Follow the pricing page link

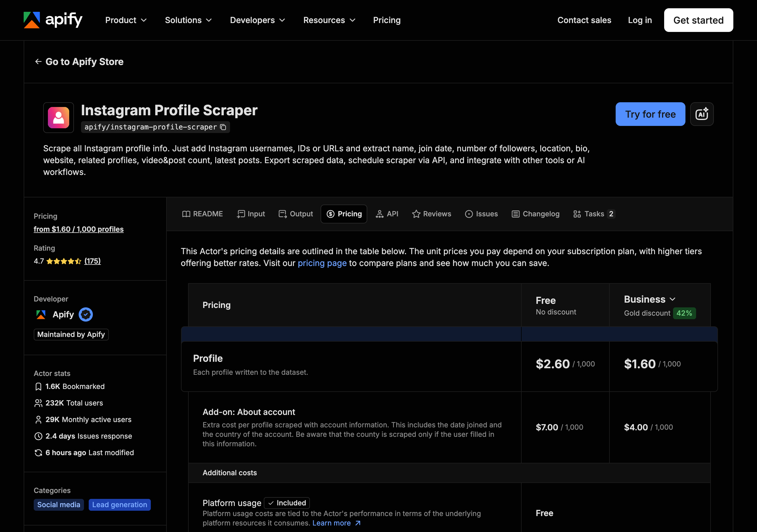pos(322,263)
